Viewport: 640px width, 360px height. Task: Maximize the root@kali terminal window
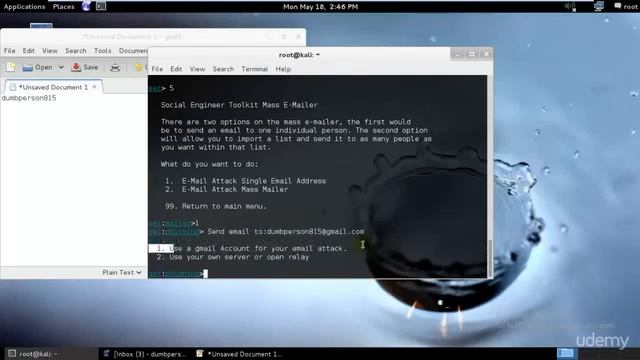[x=472, y=54]
